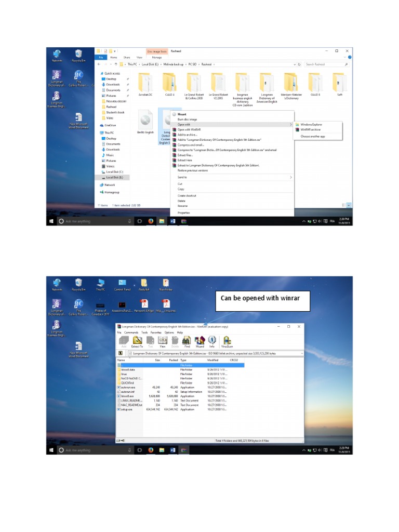This screenshot has width=399, height=532.
Task: Select the MAC_README.txt row in WinRAR
Action: tap(180, 405)
